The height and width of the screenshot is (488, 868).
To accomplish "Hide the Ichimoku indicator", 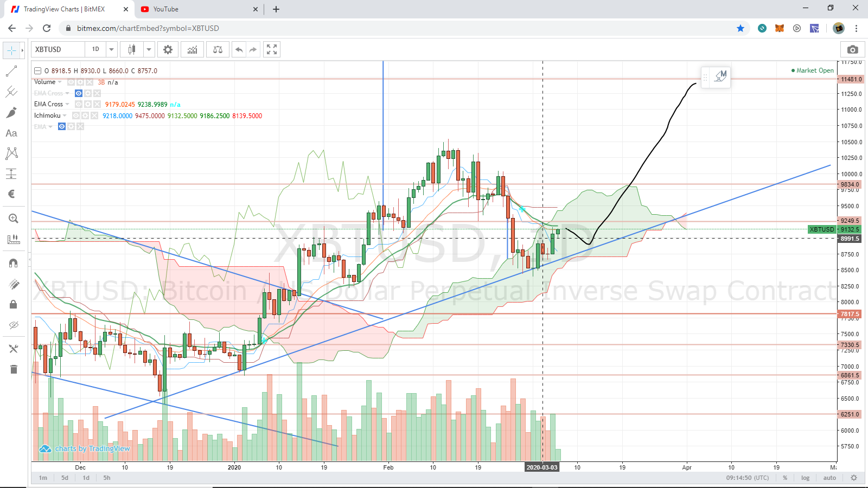I will (x=76, y=115).
